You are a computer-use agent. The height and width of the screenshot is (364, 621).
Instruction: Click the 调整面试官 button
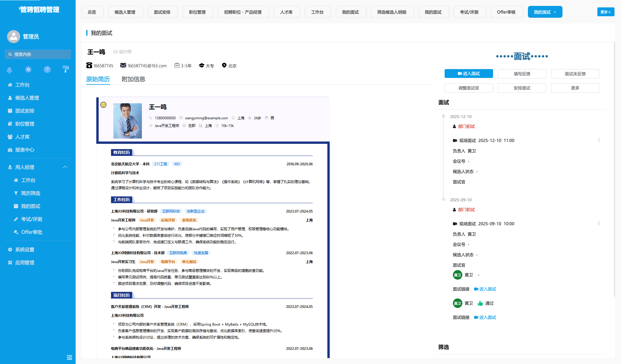click(x=469, y=88)
